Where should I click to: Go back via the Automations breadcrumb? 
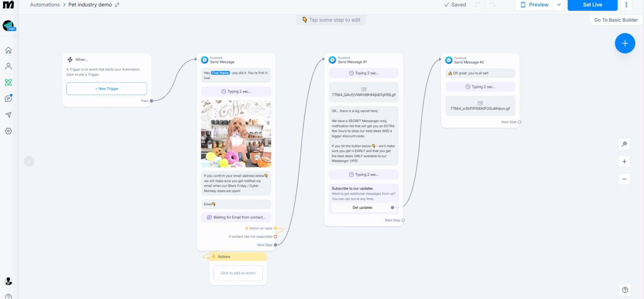tap(45, 5)
